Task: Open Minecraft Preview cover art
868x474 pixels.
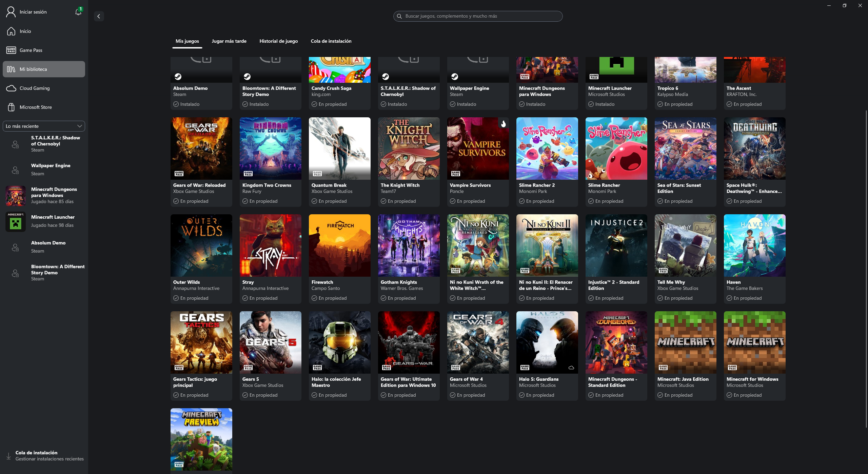Action: pos(201,439)
